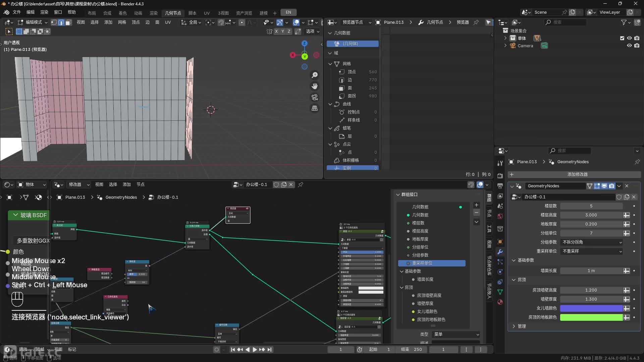Click the outliner search field
The width and height of the screenshot is (644, 362).
click(x=565, y=22)
